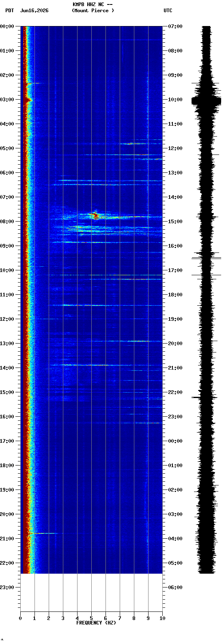Click the '00:00' PDT time label
The image size is (224, 644).
click(x=7, y=26)
